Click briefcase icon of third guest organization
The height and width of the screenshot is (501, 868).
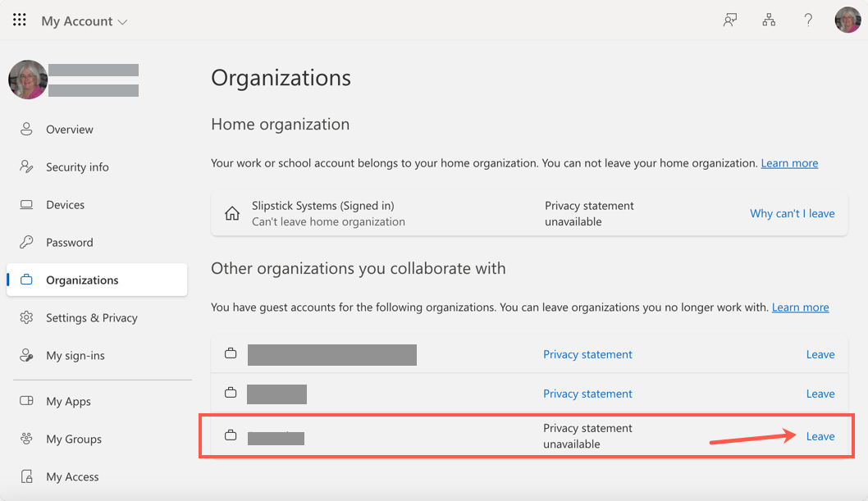point(231,435)
